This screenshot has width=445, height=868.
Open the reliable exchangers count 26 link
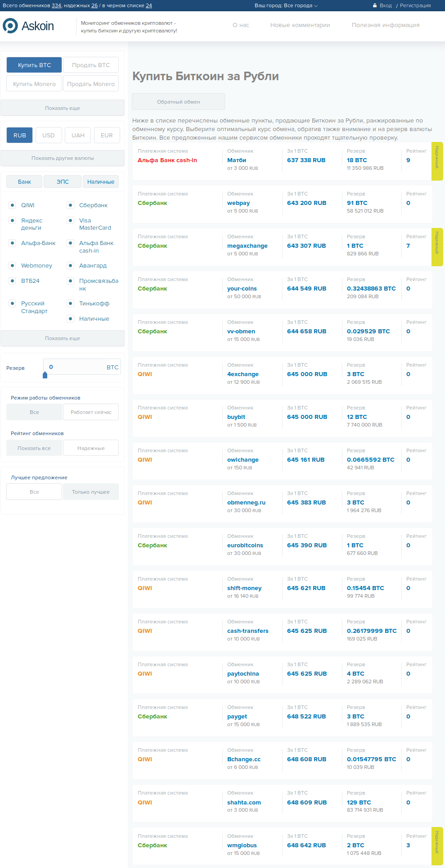[x=94, y=5]
